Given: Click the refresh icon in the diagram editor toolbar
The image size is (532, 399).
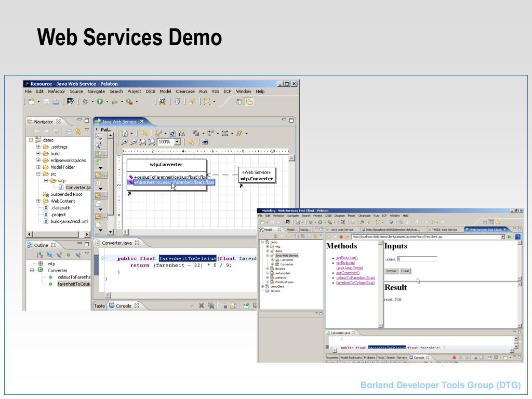Looking at the screenshot, I should pos(172,134).
